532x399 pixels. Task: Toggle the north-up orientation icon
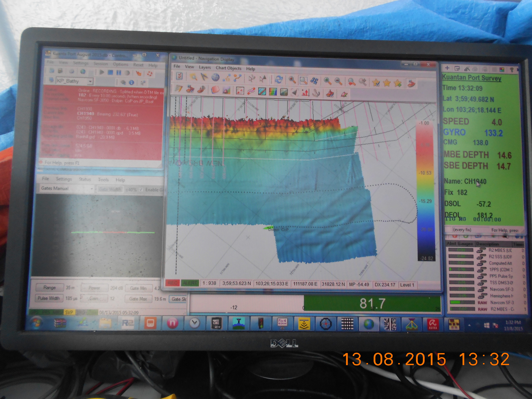pos(305,93)
